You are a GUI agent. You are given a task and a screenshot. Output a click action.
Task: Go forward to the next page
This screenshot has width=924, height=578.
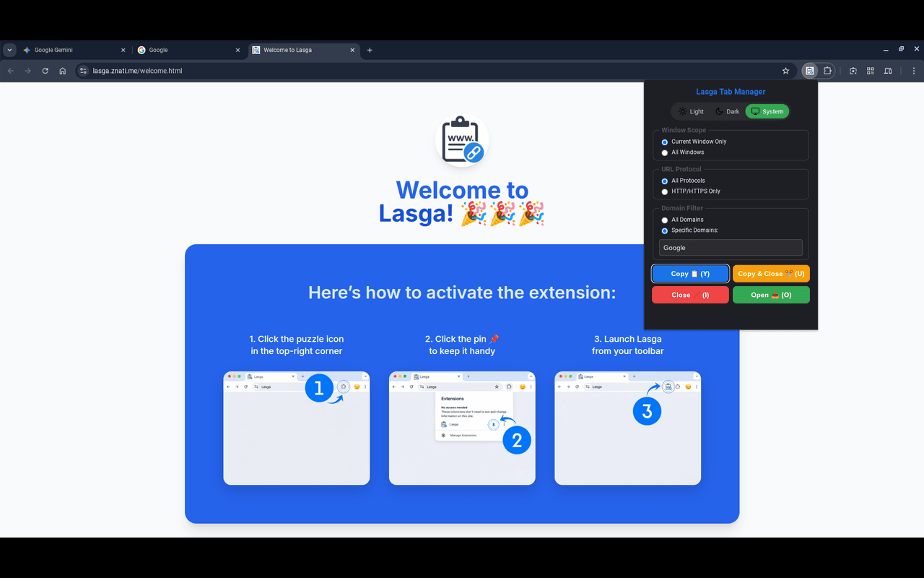27,71
